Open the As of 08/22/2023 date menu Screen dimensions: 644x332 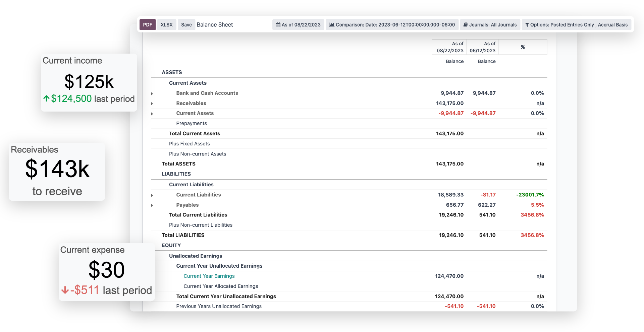(x=298, y=24)
